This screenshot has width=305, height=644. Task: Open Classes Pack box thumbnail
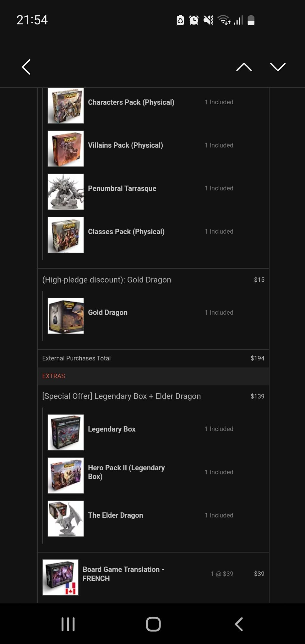tap(66, 235)
